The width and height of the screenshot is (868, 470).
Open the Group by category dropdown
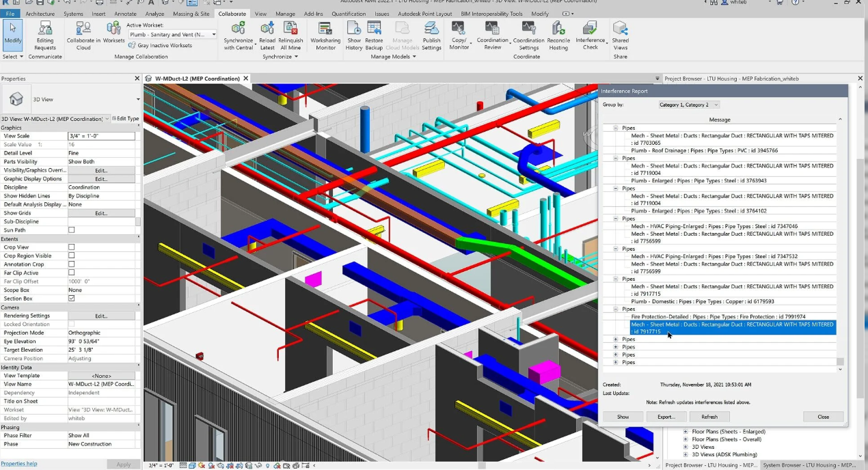coord(688,105)
